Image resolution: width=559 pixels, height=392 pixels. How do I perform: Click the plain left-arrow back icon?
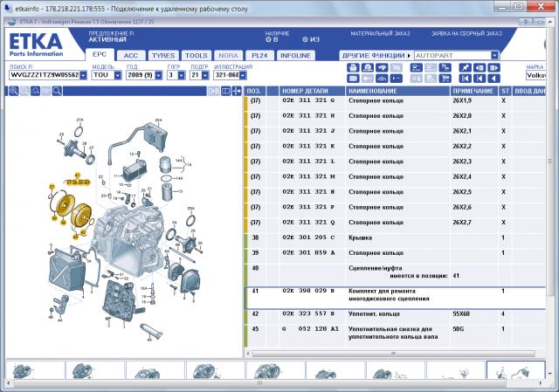pos(493,79)
